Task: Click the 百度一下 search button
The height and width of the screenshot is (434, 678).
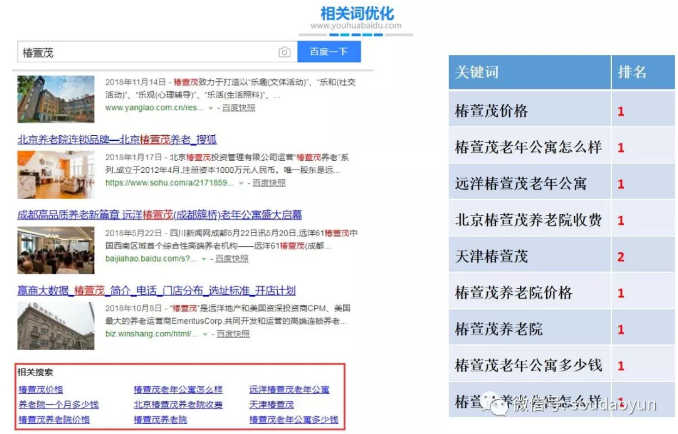Action: pyautogui.click(x=329, y=52)
